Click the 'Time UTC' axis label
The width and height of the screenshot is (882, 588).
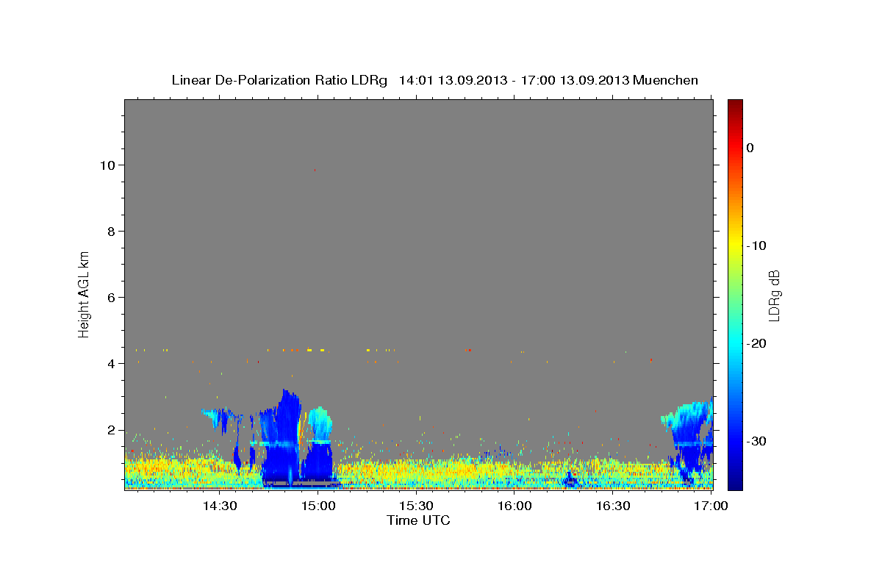tap(418, 520)
